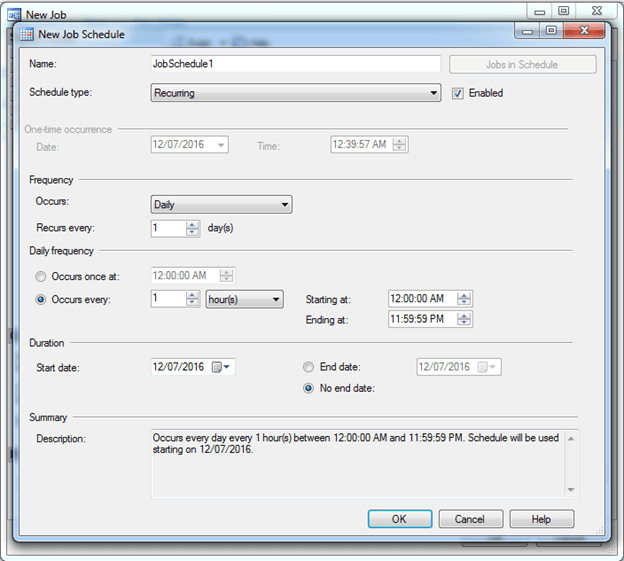
Task: Increase the Ending at time spinner
Action: (464, 316)
